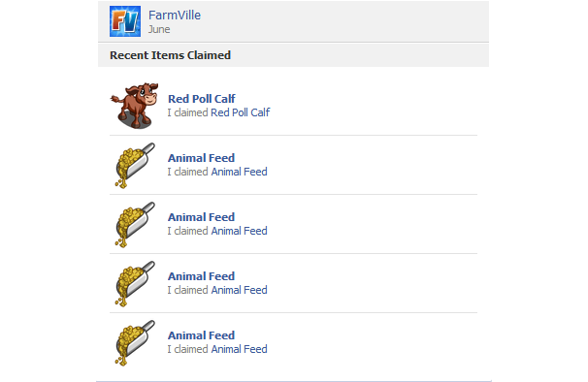Click first 'I claimed Animal Feed' link

(x=239, y=172)
